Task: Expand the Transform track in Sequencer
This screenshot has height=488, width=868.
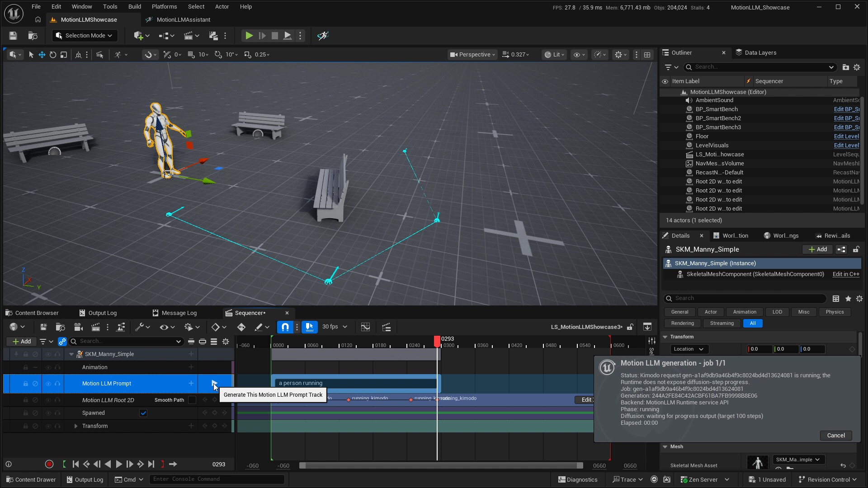Action: [x=76, y=426]
